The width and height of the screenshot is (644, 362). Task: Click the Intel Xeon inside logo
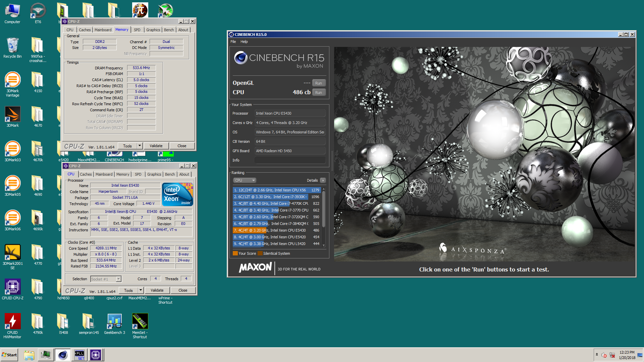pos(177,194)
